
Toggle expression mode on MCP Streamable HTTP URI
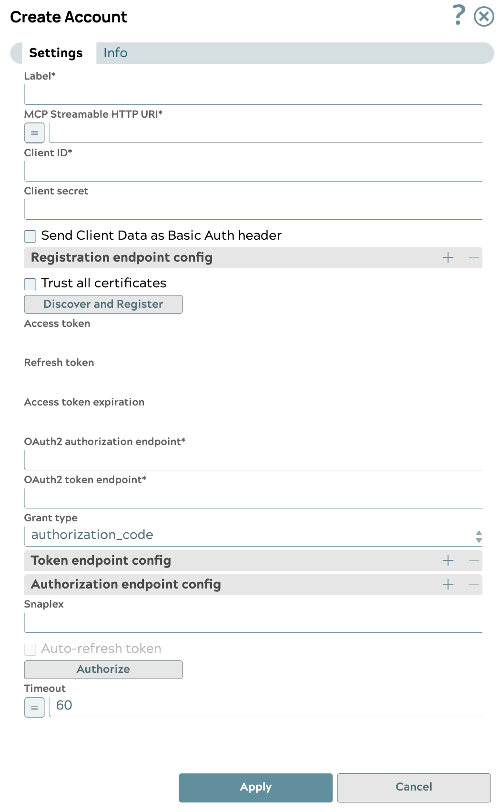pos(34,132)
